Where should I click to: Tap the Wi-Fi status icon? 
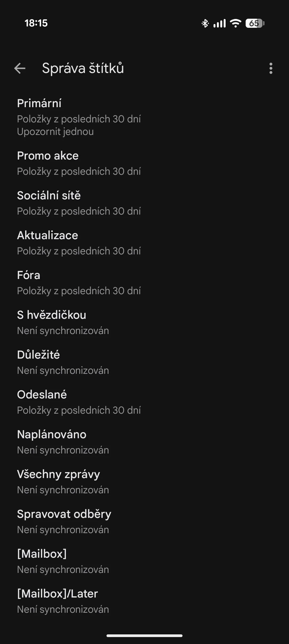point(235,24)
